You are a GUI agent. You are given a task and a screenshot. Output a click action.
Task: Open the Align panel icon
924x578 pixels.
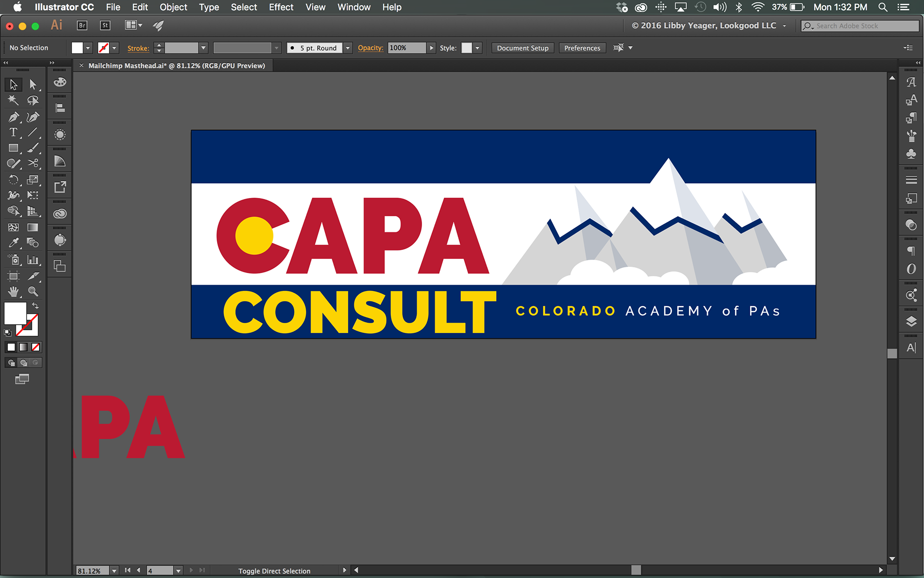tap(60, 108)
